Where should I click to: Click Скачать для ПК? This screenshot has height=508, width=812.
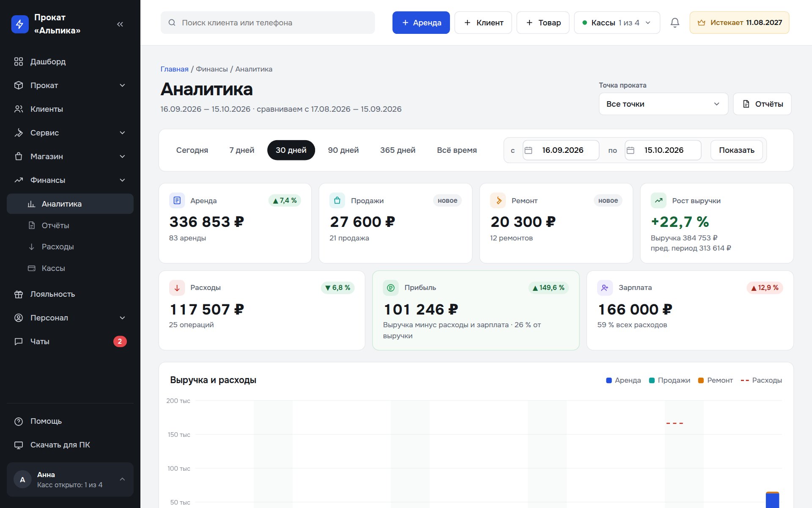[70, 445]
